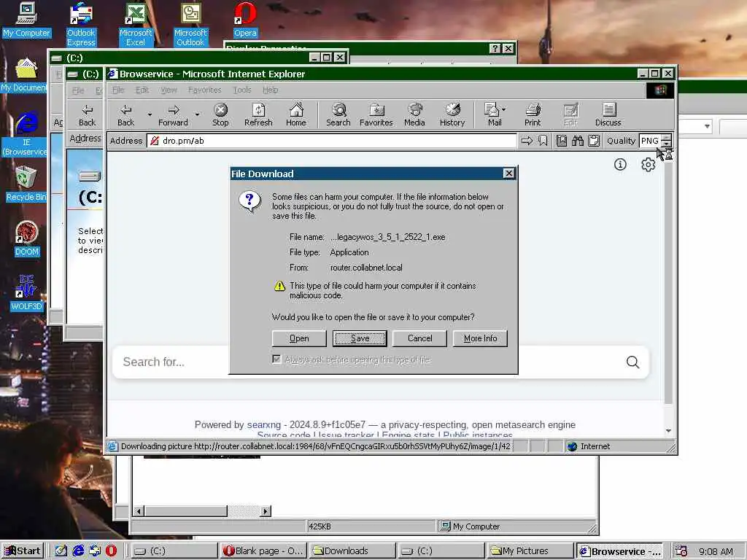Viewport: 747px width, 560px height.
Task: Click the page scrollbar down arrow
Action: click(668, 430)
